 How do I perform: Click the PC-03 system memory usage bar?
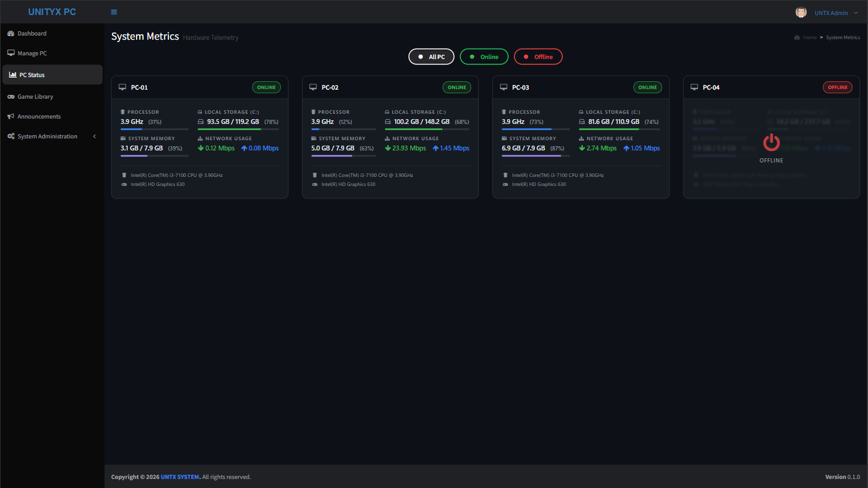[536, 155]
